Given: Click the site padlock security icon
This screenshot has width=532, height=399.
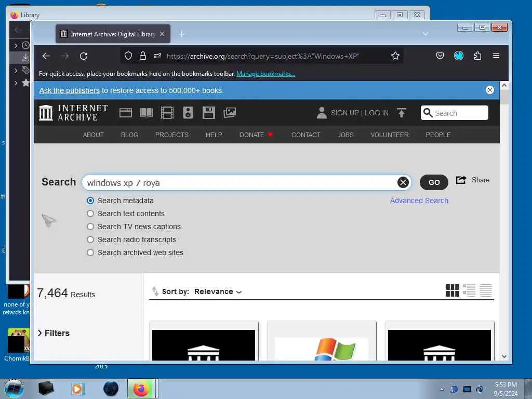Looking at the screenshot, I should 143,56.
